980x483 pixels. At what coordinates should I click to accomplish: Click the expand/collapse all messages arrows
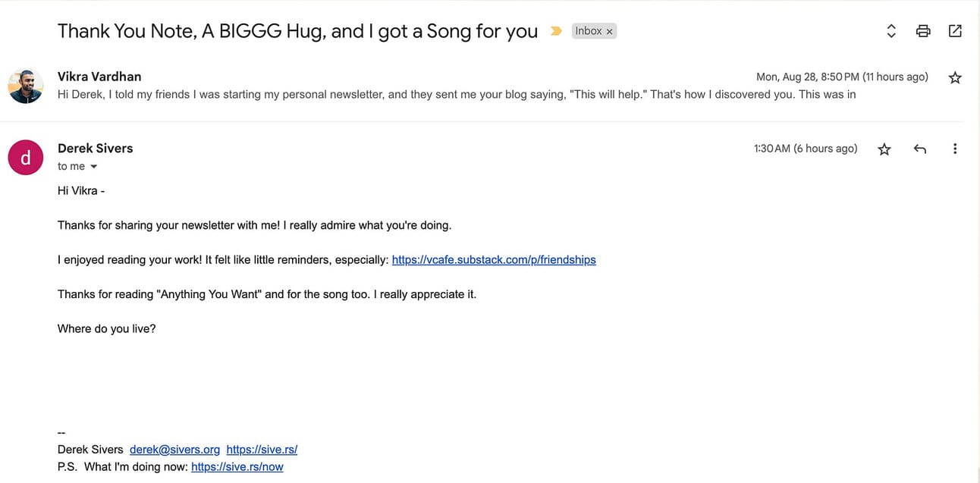891,31
